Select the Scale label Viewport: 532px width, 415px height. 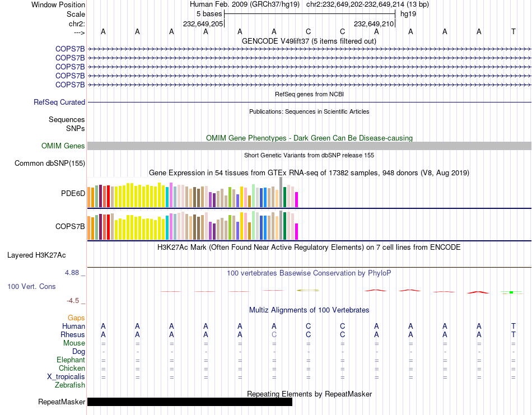pyautogui.click(x=76, y=14)
